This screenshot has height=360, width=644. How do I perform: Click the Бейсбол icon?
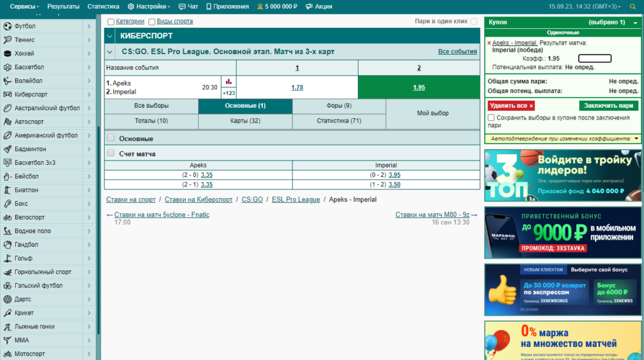tap(8, 176)
